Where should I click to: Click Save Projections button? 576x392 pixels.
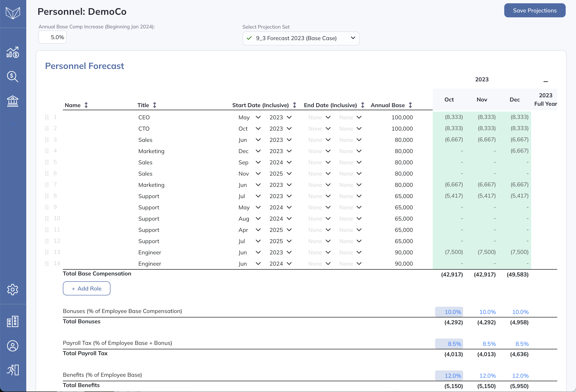pyautogui.click(x=535, y=10)
